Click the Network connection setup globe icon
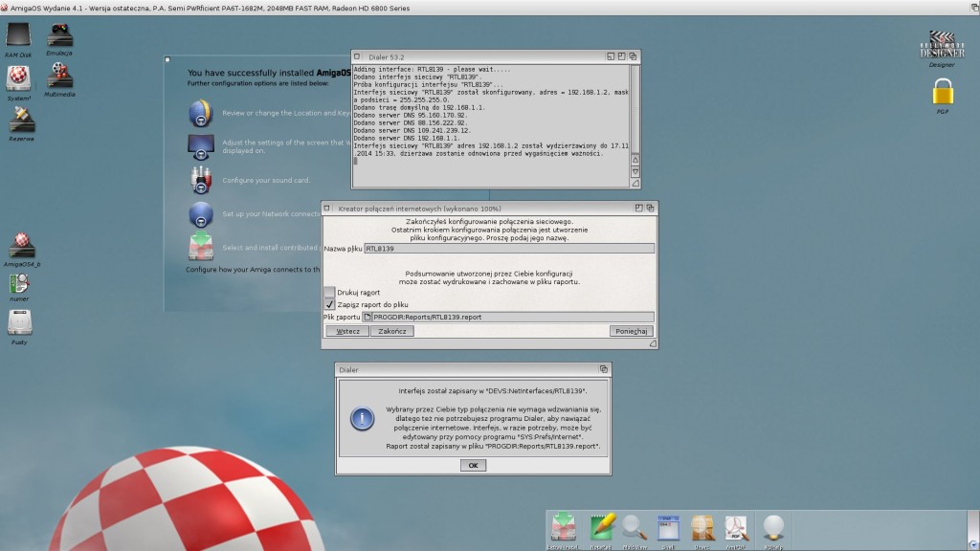980x551 pixels. pyautogui.click(x=201, y=214)
